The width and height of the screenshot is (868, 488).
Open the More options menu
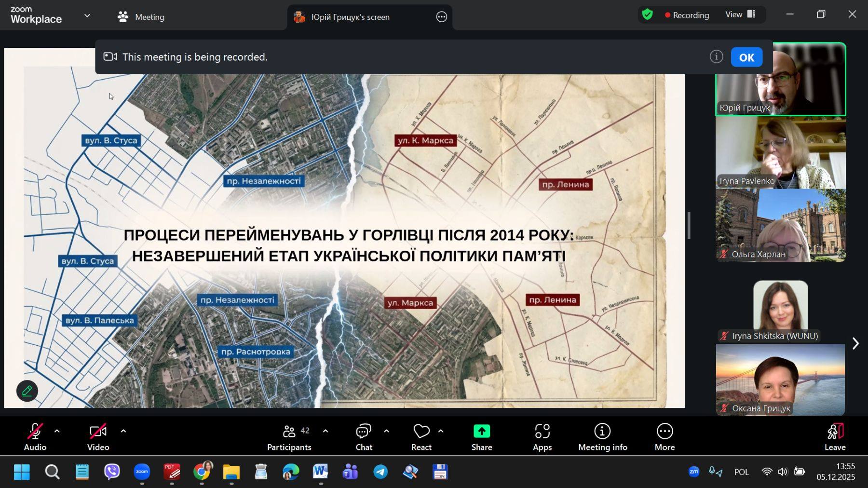pos(665,437)
